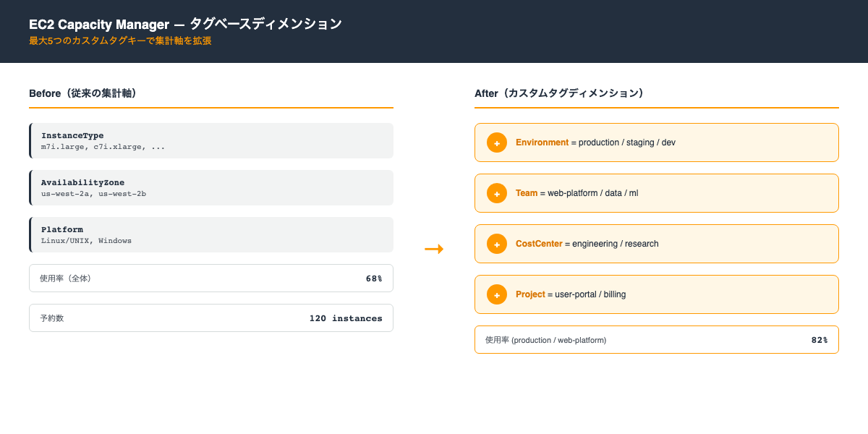The image size is (868, 434).
Task: Expand the 予約数 instances row
Action: tap(211, 318)
